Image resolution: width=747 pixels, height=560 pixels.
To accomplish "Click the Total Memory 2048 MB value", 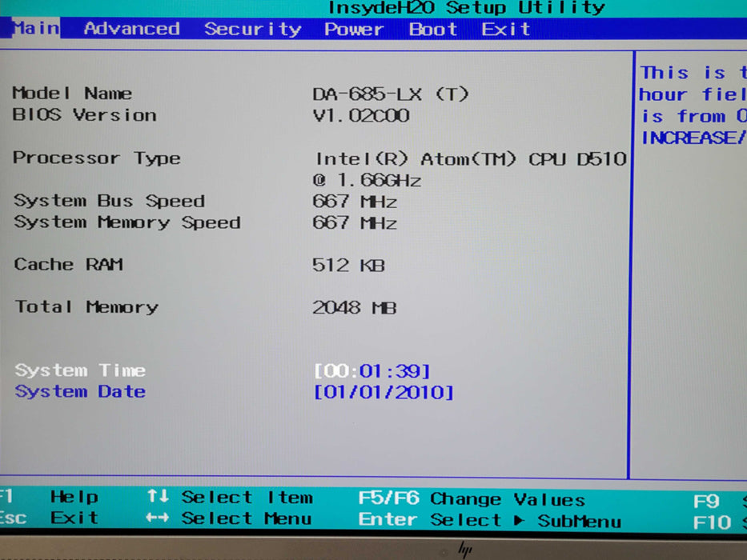I will click(354, 307).
